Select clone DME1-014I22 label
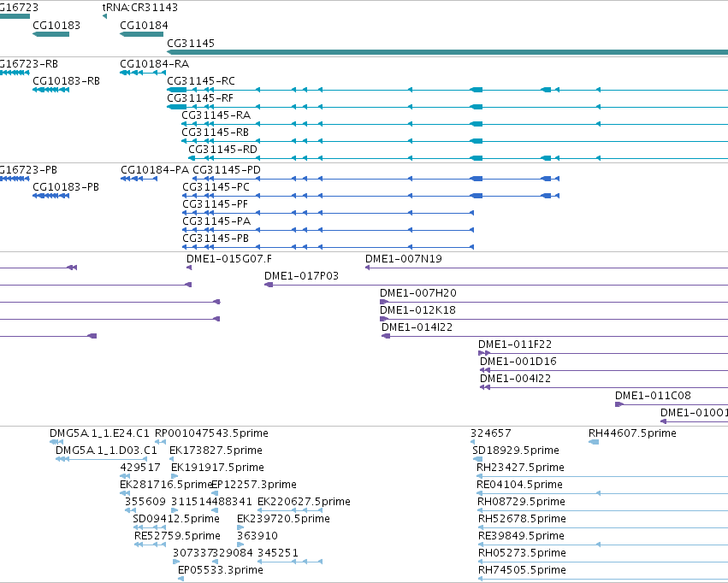Viewport: 728px width, 583px height. [x=417, y=327]
